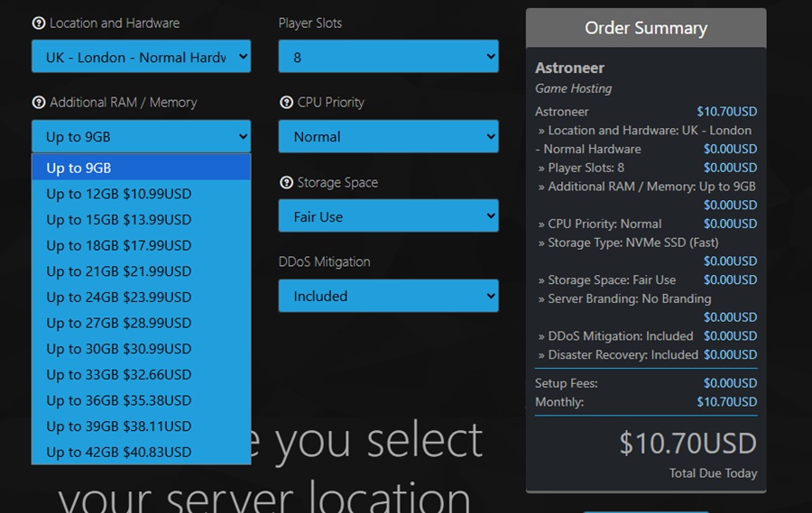The image size is (812, 513).
Task: Click the Total Due Today text
Action: pos(713,473)
